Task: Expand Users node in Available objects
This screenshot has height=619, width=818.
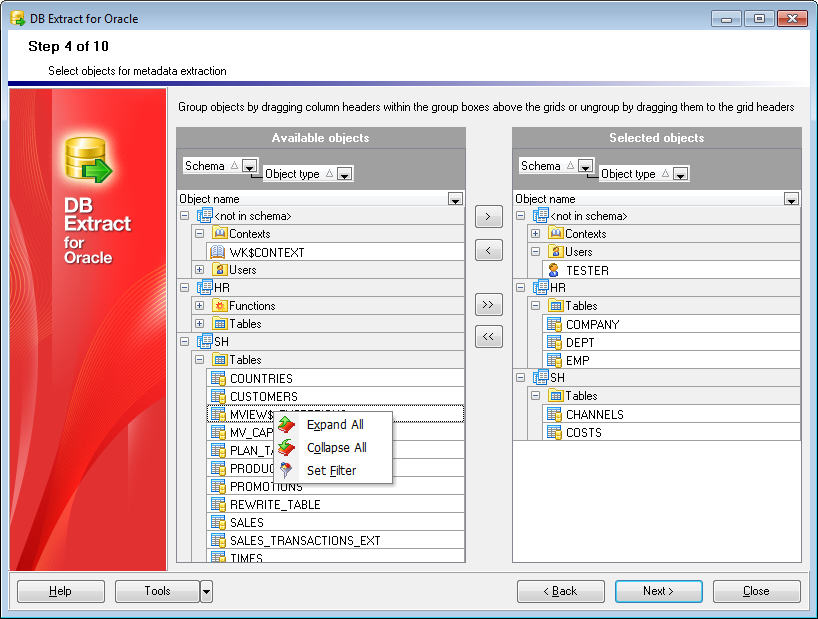Action: (x=199, y=270)
